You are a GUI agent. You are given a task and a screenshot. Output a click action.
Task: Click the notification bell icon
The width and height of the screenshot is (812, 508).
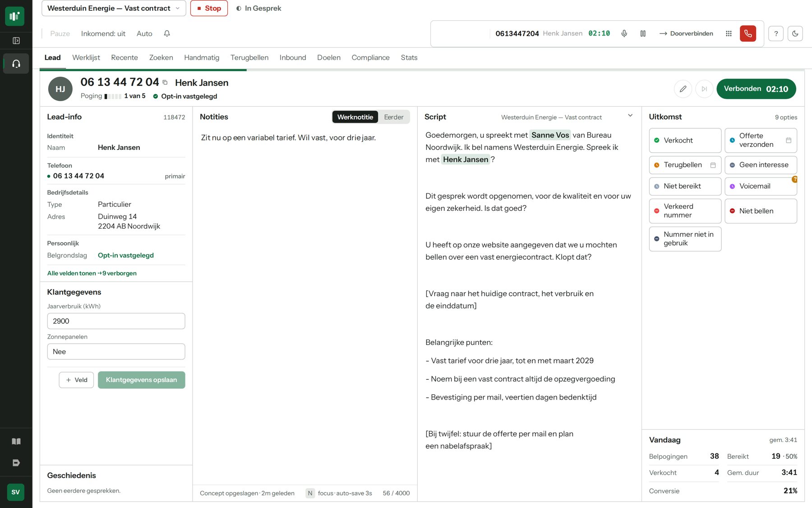pyautogui.click(x=167, y=33)
